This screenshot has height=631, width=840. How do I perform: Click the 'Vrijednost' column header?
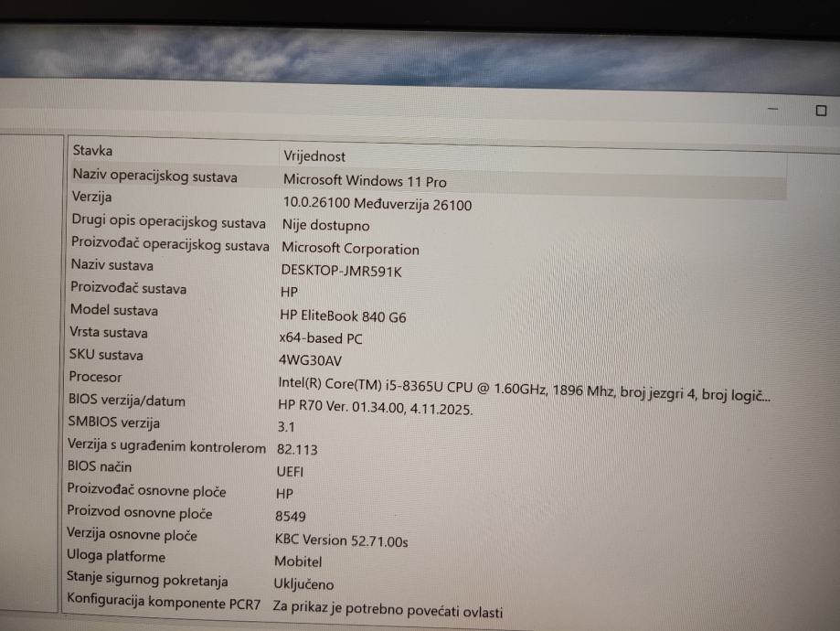(x=314, y=156)
